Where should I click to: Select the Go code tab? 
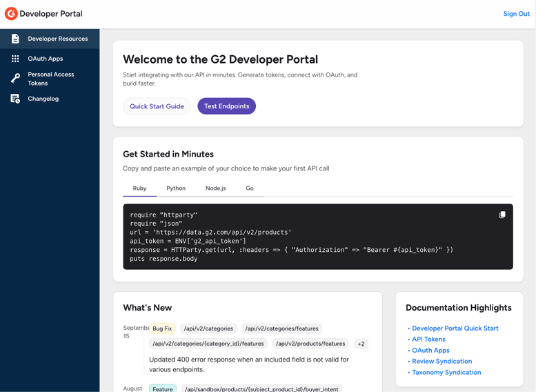coord(250,188)
